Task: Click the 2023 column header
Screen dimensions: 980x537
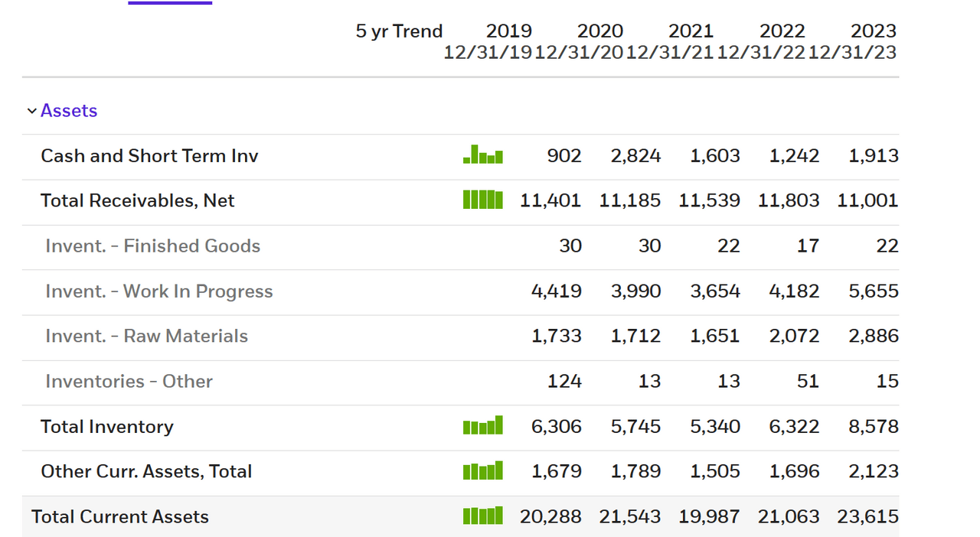Action: 873,31
